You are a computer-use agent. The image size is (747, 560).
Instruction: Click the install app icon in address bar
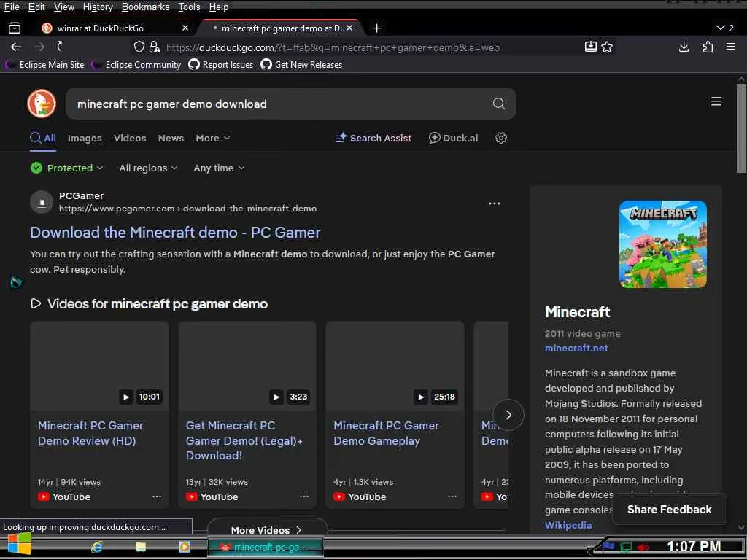point(591,47)
